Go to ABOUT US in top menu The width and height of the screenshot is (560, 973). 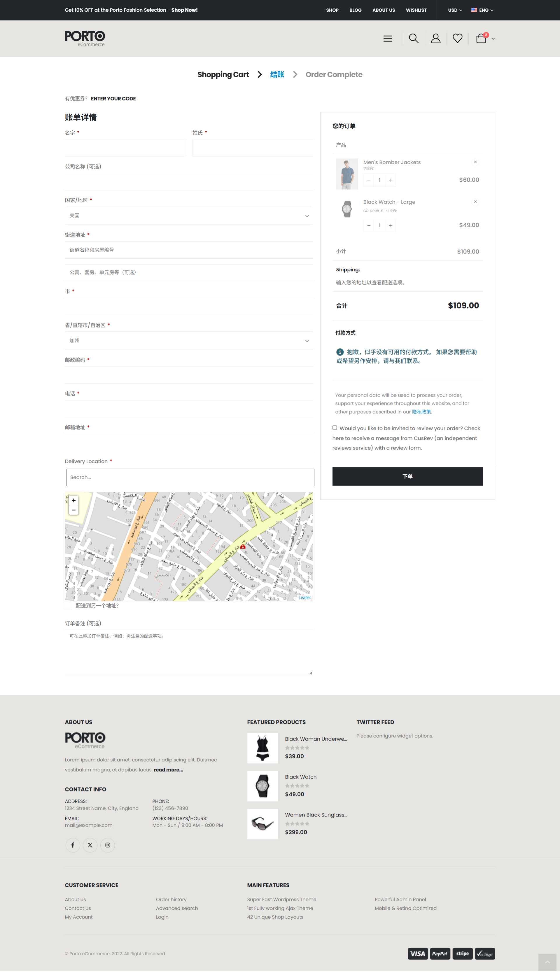point(384,11)
